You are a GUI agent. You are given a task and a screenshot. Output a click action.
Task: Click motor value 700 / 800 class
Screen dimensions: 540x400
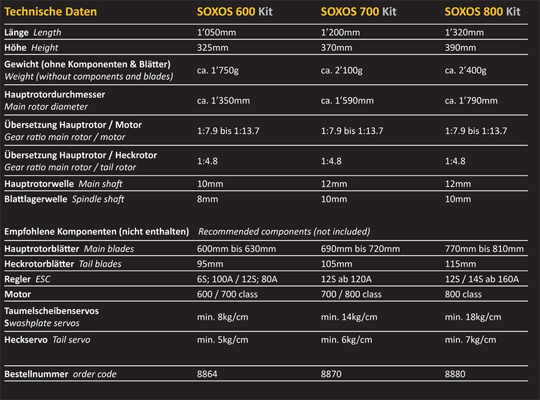(x=351, y=294)
